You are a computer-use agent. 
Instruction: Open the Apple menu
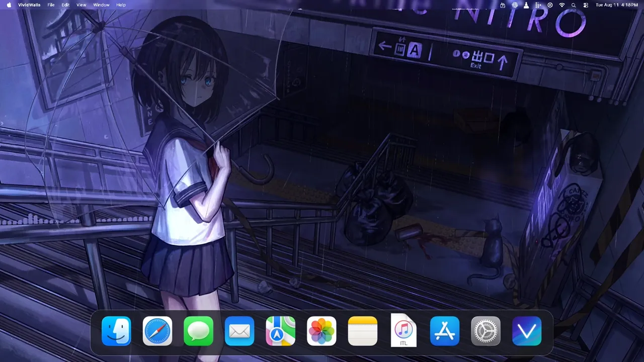tap(9, 5)
